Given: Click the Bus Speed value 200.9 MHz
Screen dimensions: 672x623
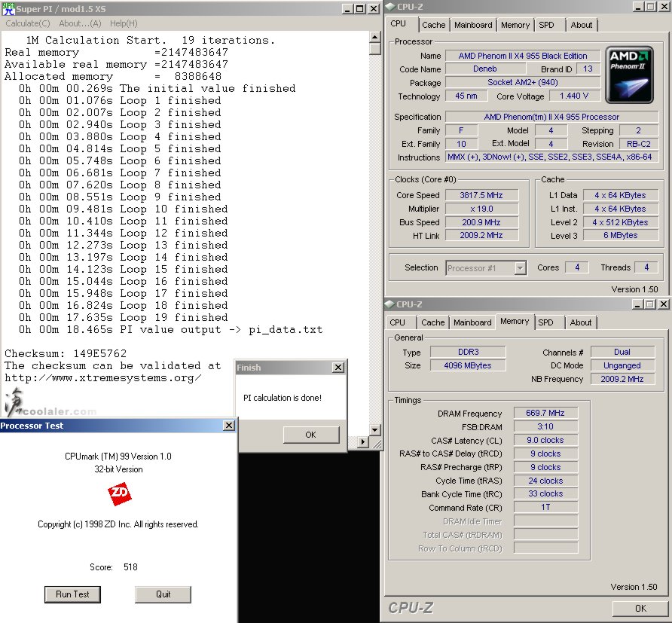Looking at the screenshot, I should click(x=481, y=222).
